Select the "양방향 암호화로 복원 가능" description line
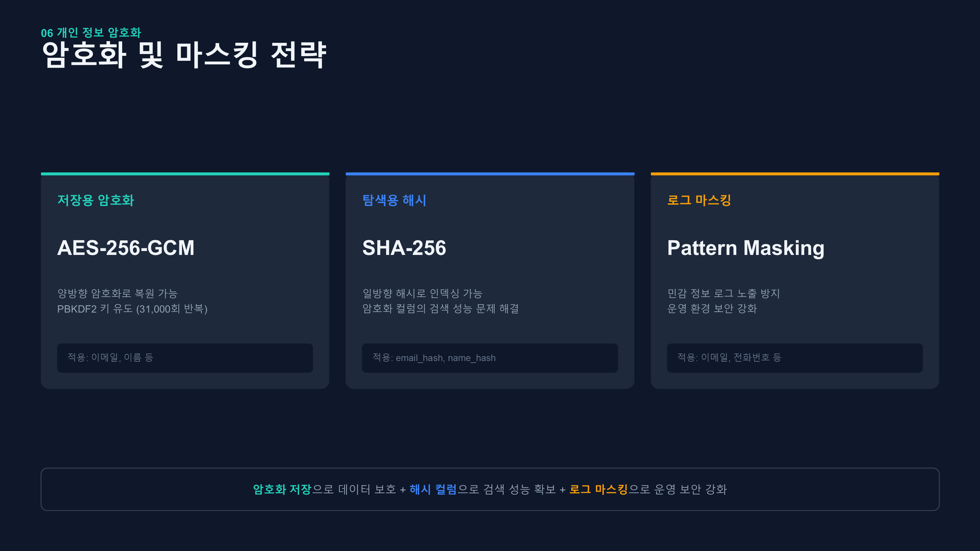Viewport: 980px width, 551px height. tap(117, 293)
